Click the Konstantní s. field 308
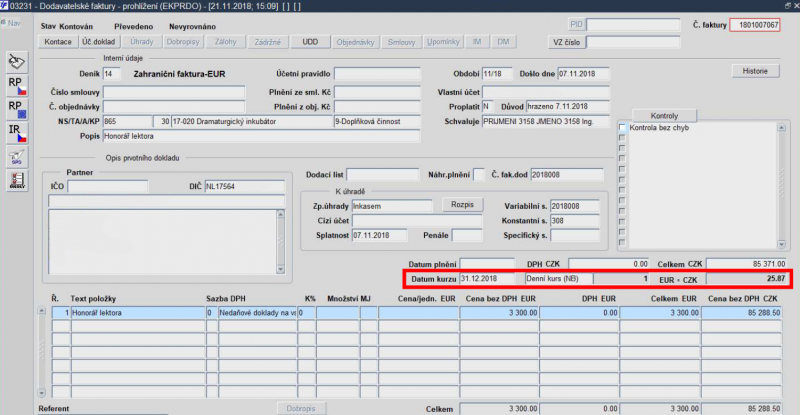The width and height of the screenshot is (800, 415). [x=575, y=221]
